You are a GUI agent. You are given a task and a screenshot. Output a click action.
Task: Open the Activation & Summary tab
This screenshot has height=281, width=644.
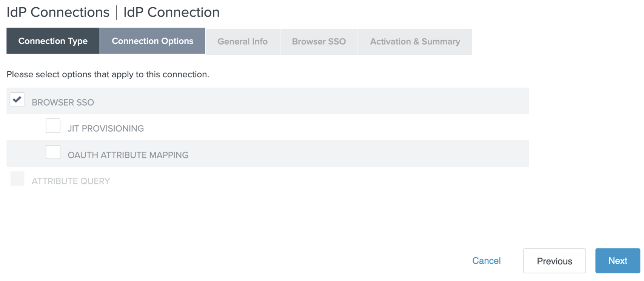point(415,41)
